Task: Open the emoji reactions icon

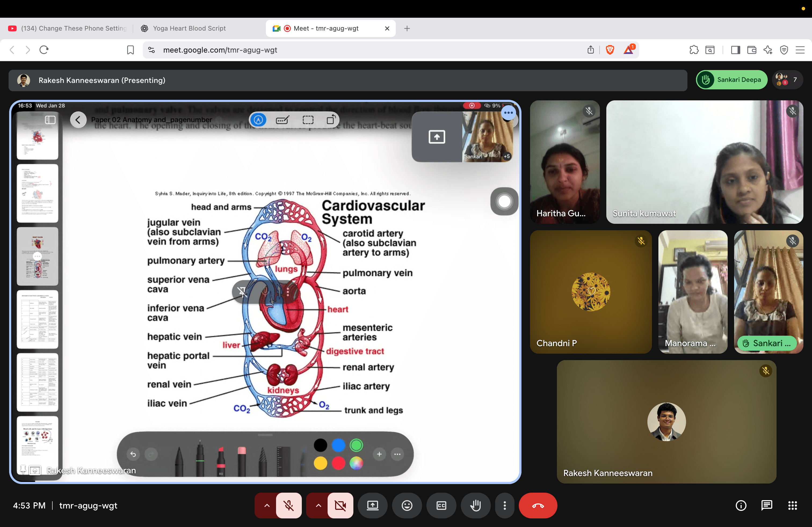Action: point(407,506)
